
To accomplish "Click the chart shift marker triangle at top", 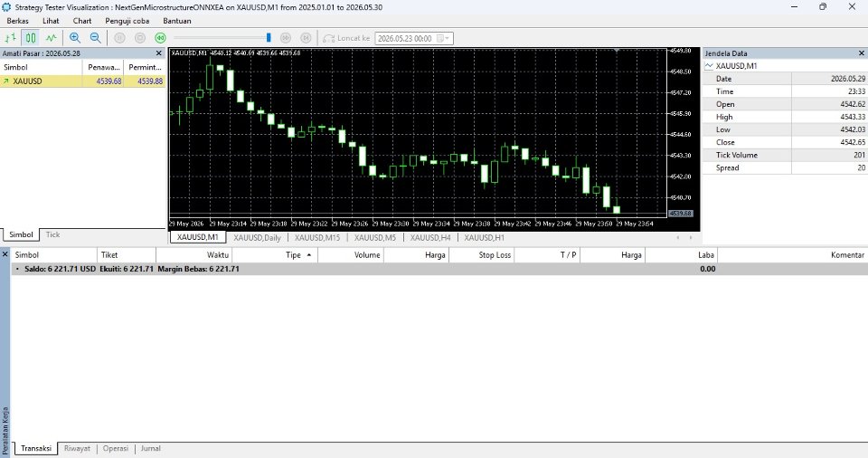I will coord(616,51).
